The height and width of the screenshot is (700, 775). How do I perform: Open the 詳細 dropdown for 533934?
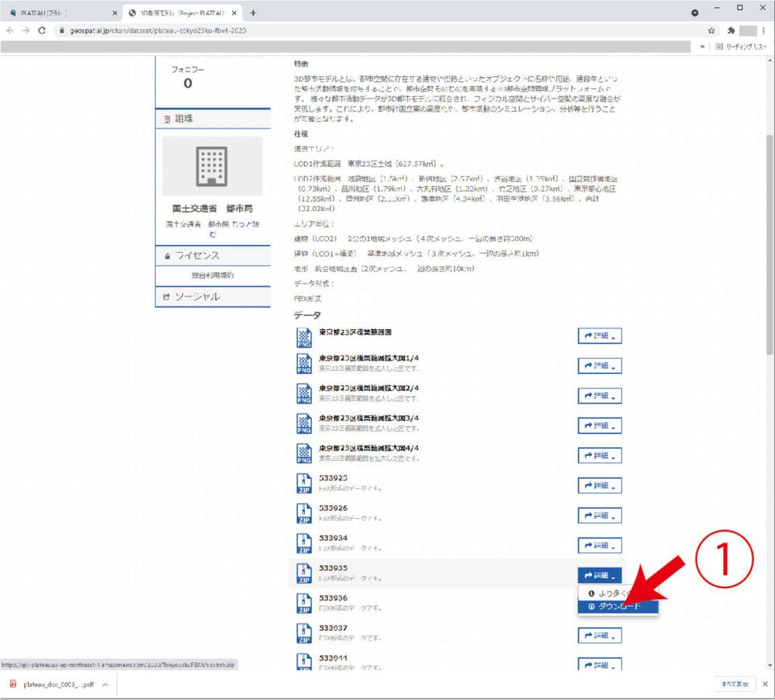click(x=600, y=546)
